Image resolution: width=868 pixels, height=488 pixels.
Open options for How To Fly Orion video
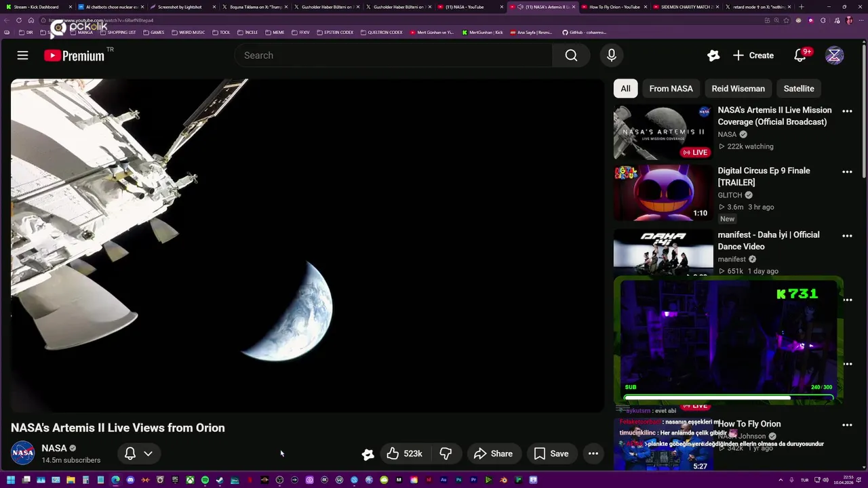pos(847,425)
